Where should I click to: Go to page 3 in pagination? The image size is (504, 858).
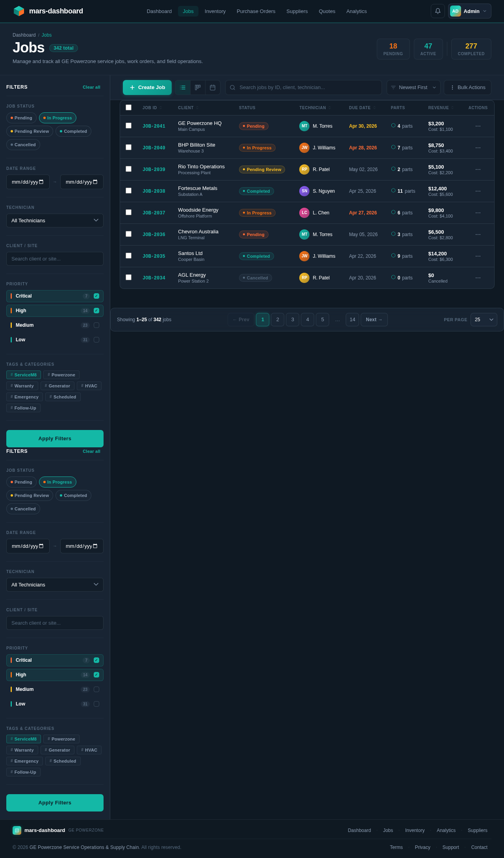click(293, 320)
